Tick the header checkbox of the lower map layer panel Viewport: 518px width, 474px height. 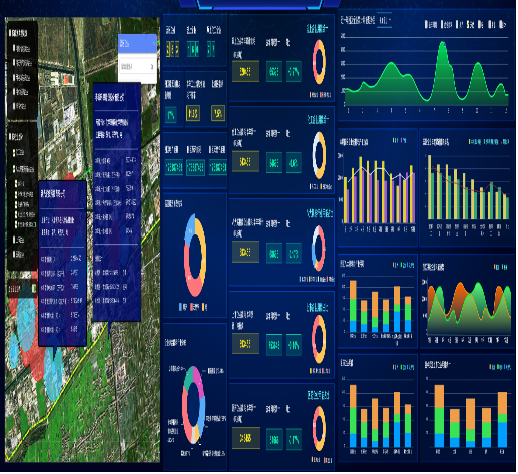click(11, 136)
